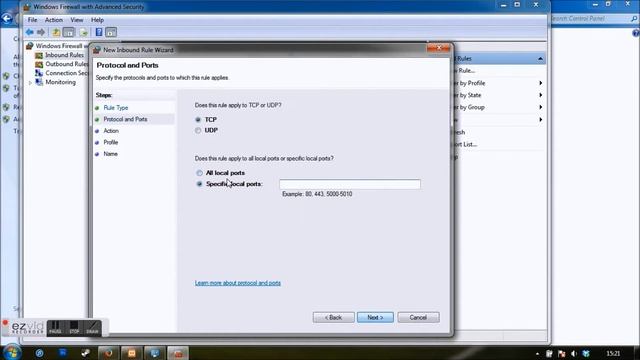Click the Monitoring node icon
This screenshot has height=360, width=640.
39,82
